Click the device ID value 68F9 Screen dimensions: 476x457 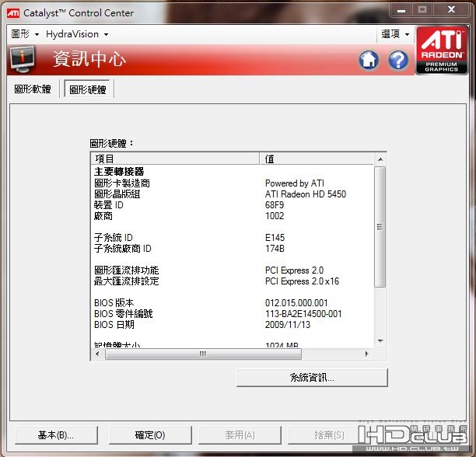pos(275,205)
